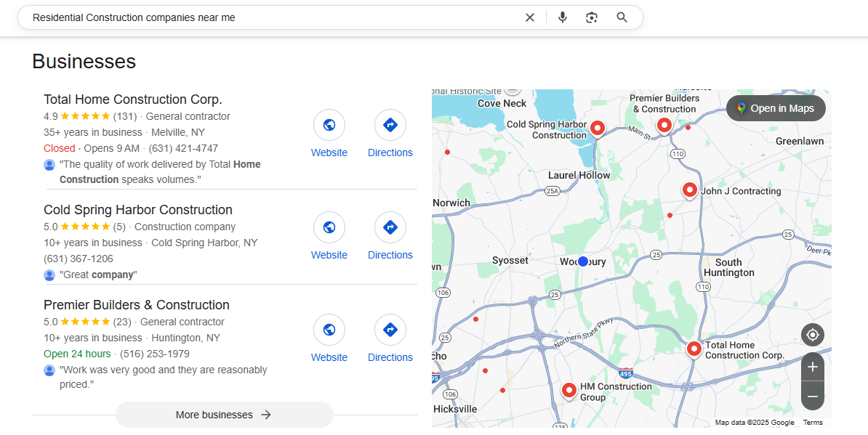Open the map Terms link
This screenshot has height=435, width=868.
tap(813, 423)
